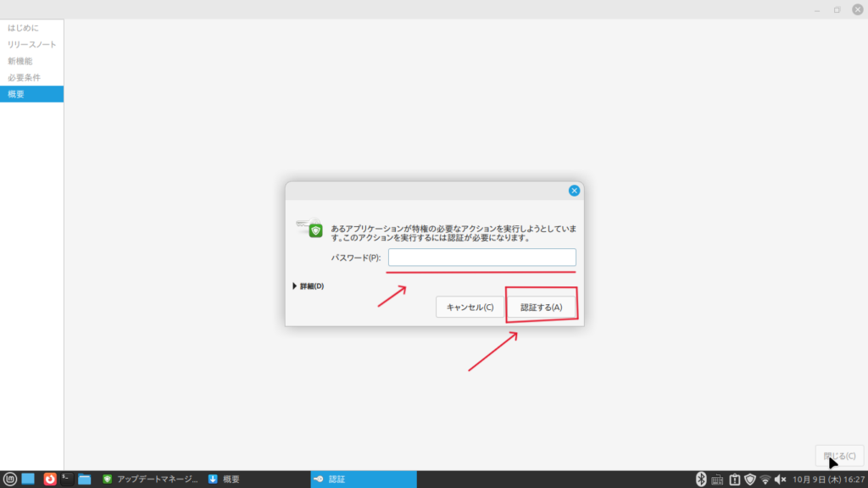Open the 必要条件 sidebar item
This screenshot has width=868, height=488.
pos(23,77)
